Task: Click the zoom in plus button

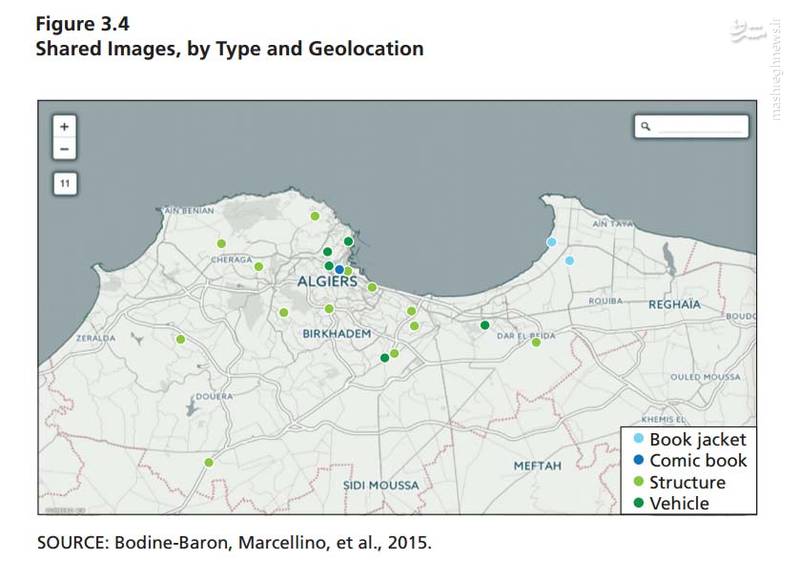Action: click(64, 127)
